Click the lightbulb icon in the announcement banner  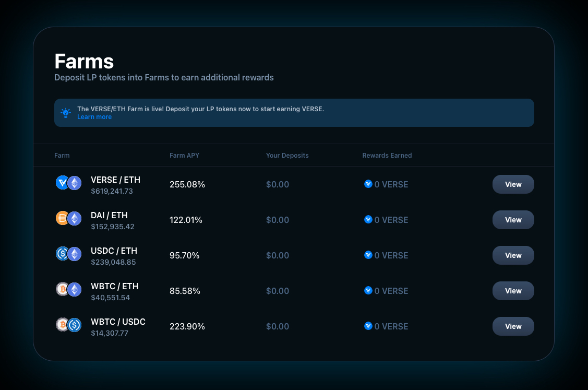65,113
